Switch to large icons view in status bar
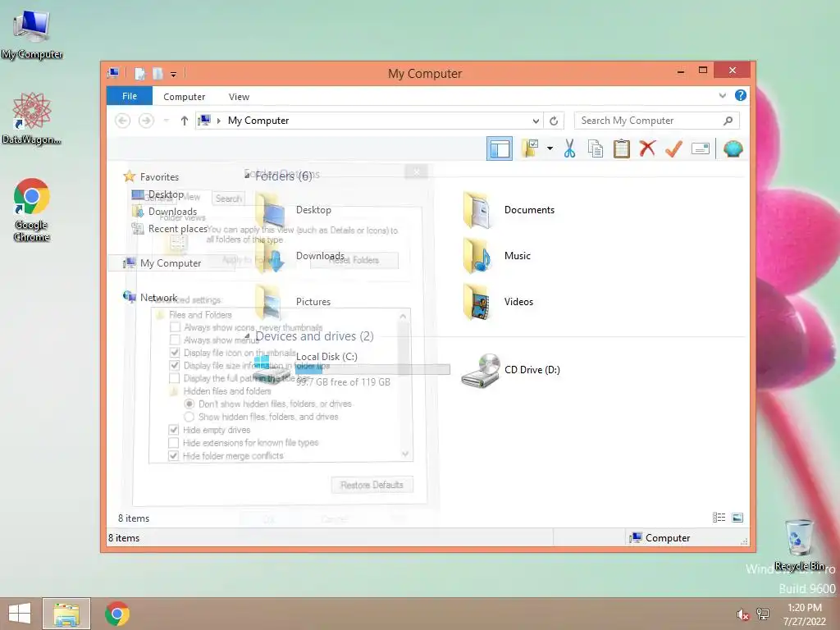This screenshot has height=630, width=840. 737,518
